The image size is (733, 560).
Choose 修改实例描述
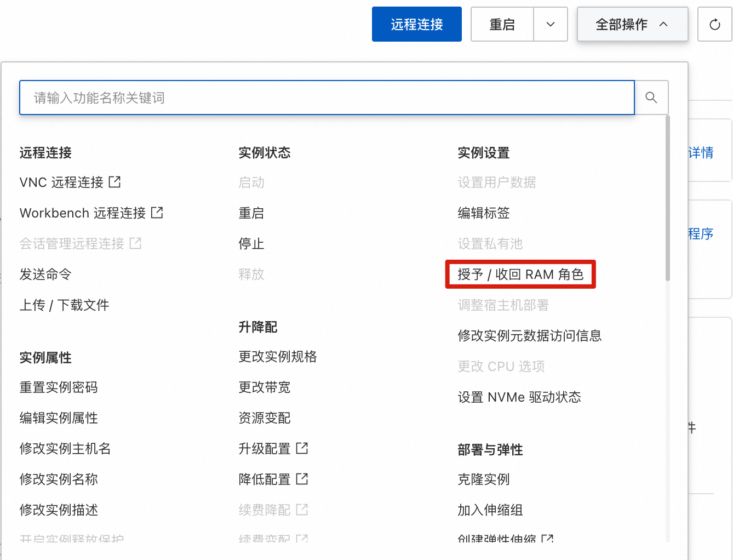[x=59, y=510]
